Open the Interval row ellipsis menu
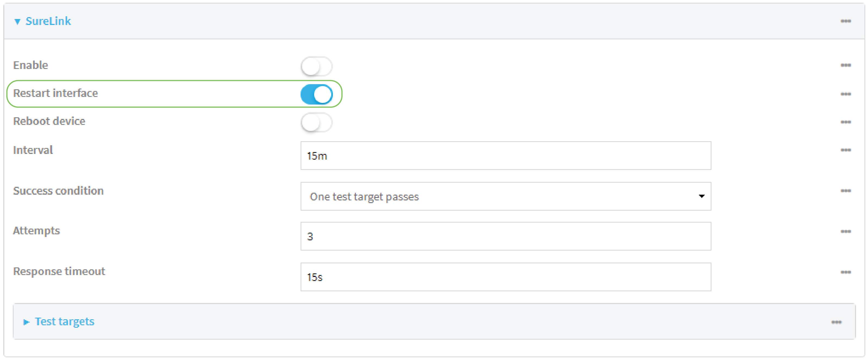 click(845, 150)
